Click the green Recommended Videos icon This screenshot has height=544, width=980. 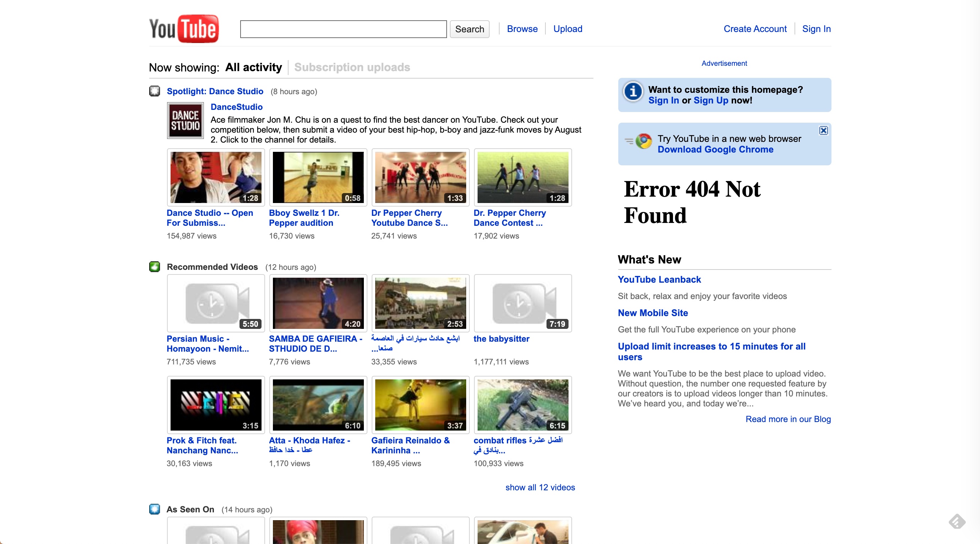tap(155, 267)
